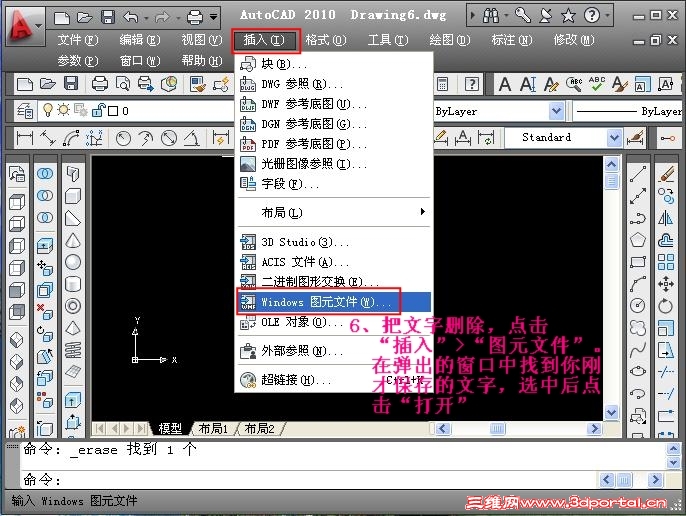Screen dimensions: 686x516
Task: Click the New file icon in title bar
Action: [62, 18]
